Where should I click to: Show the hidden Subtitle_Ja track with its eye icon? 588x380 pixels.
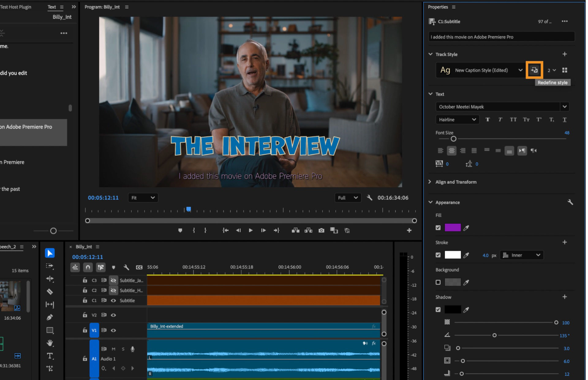[x=113, y=280]
